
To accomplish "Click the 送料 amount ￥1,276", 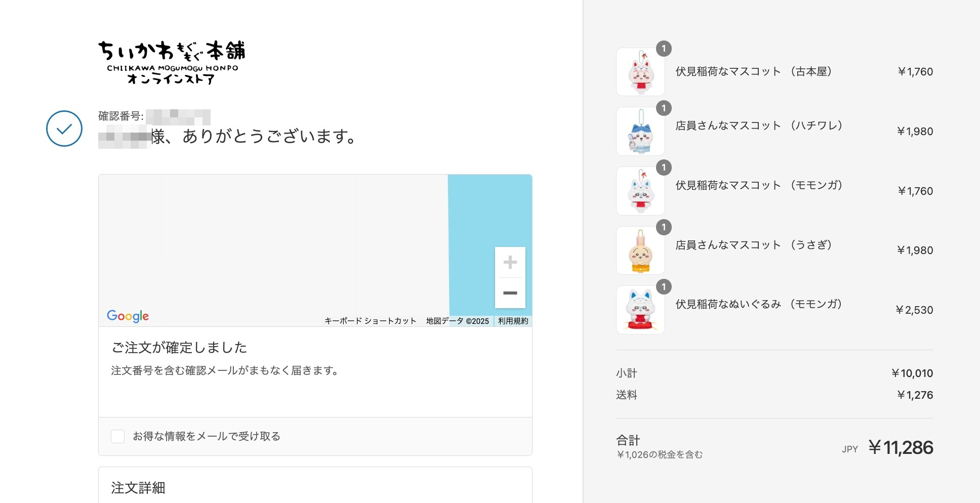I will point(915,395).
